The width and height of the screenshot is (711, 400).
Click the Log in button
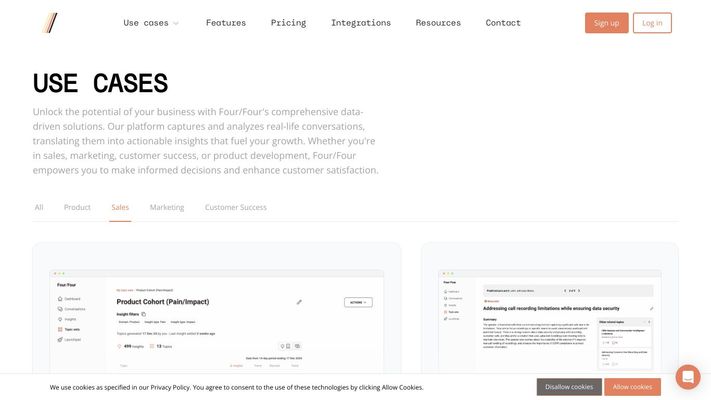[652, 23]
